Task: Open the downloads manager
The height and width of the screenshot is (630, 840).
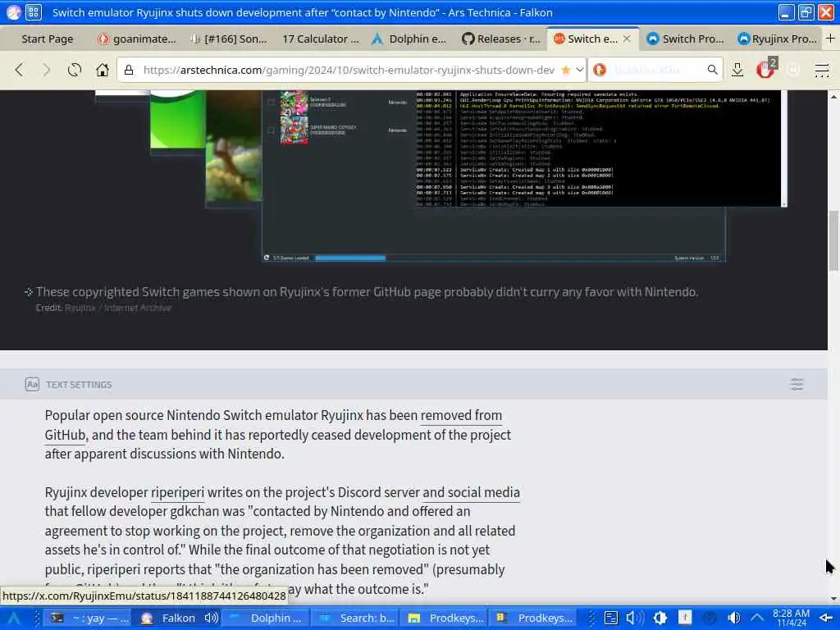Action: click(737, 70)
